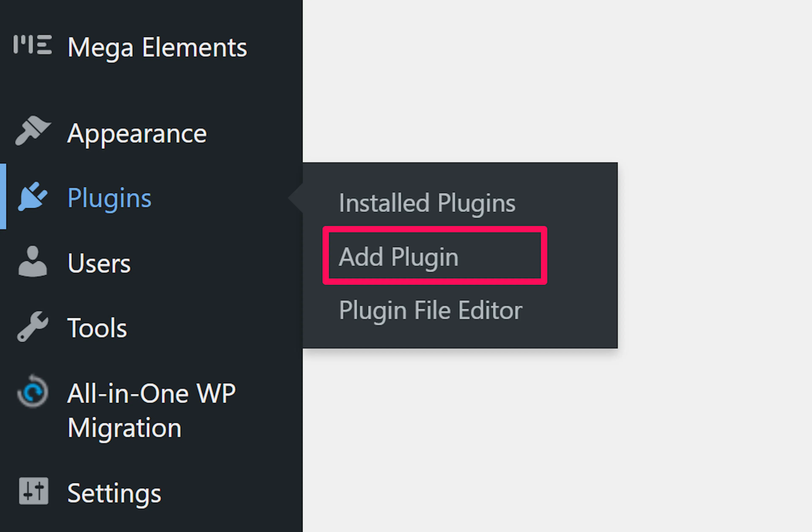Go to the Users menu label
The image size is (812, 532).
click(99, 263)
